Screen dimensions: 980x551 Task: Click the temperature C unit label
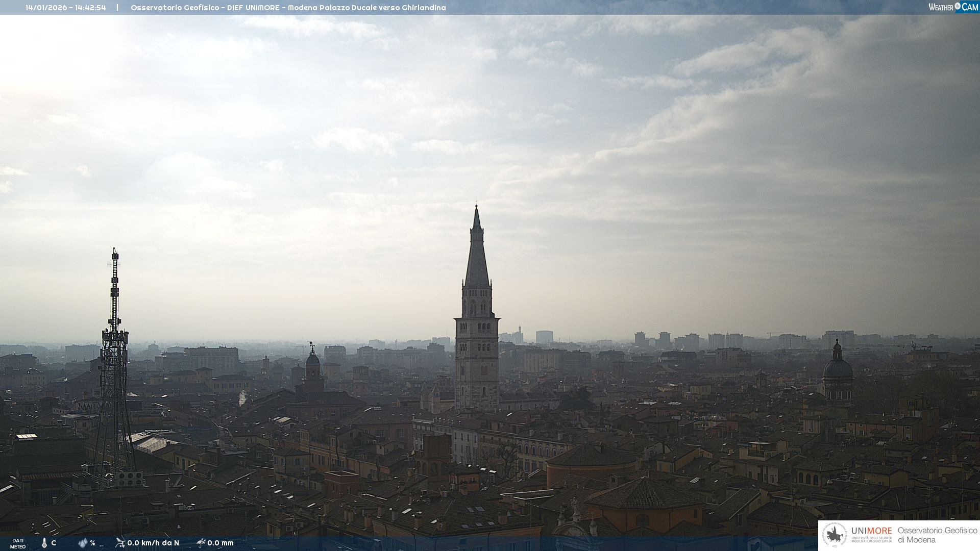(x=54, y=543)
